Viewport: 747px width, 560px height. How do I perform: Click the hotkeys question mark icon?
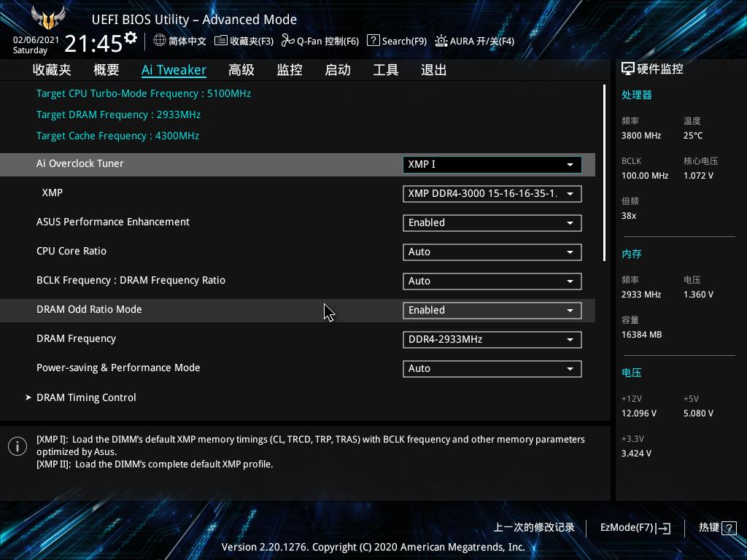pyautogui.click(x=729, y=528)
